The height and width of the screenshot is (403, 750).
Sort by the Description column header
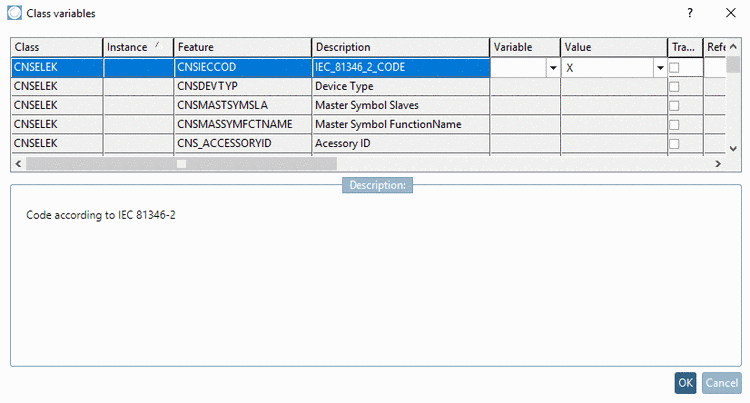coord(401,47)
